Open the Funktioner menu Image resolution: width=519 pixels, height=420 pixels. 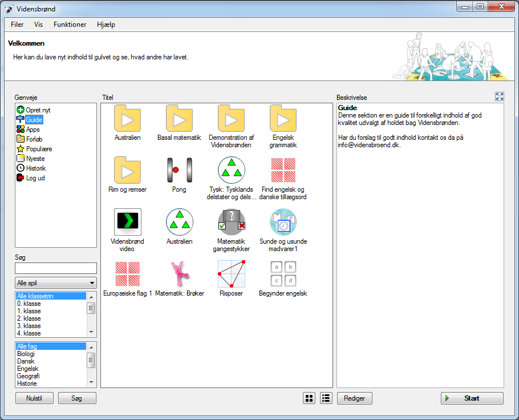[70, 25]
